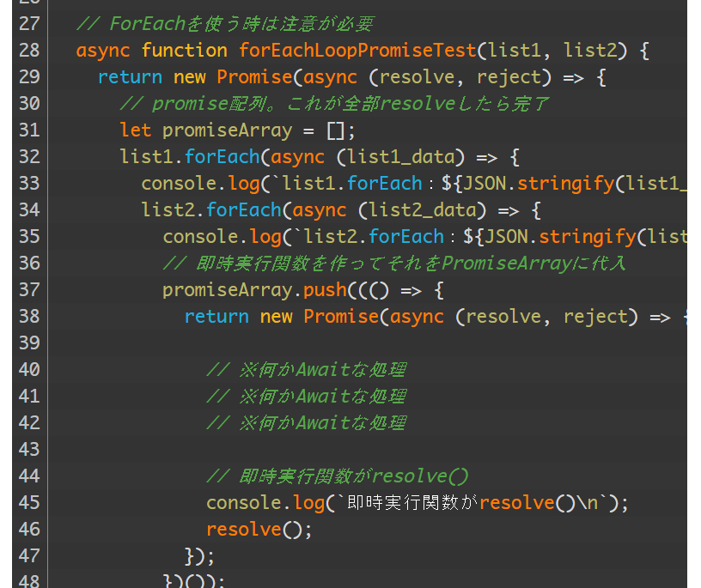This screenshot has width=701, height=588.
Task: Click the 'return' keyword on line 29
Action: click(130, 77)
